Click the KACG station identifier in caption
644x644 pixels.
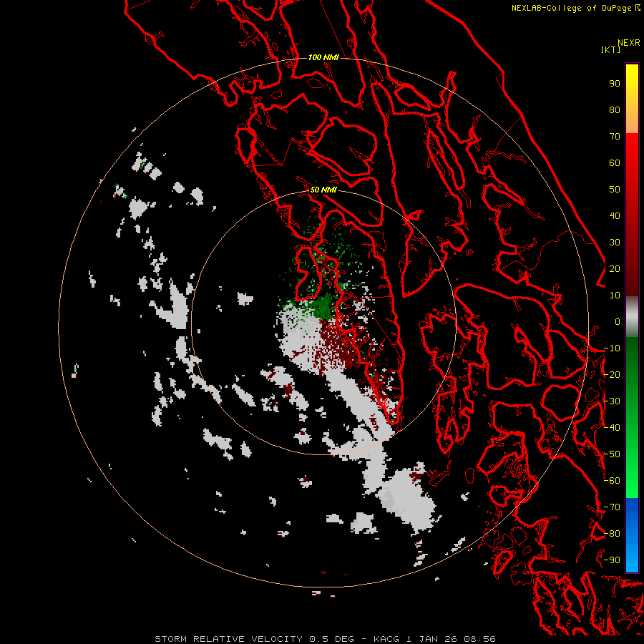tap(386, 639)
